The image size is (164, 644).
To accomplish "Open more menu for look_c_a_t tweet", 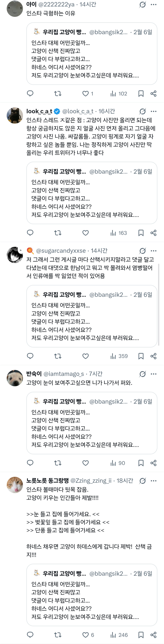I will pyautogui.click(x=154, y=111).
